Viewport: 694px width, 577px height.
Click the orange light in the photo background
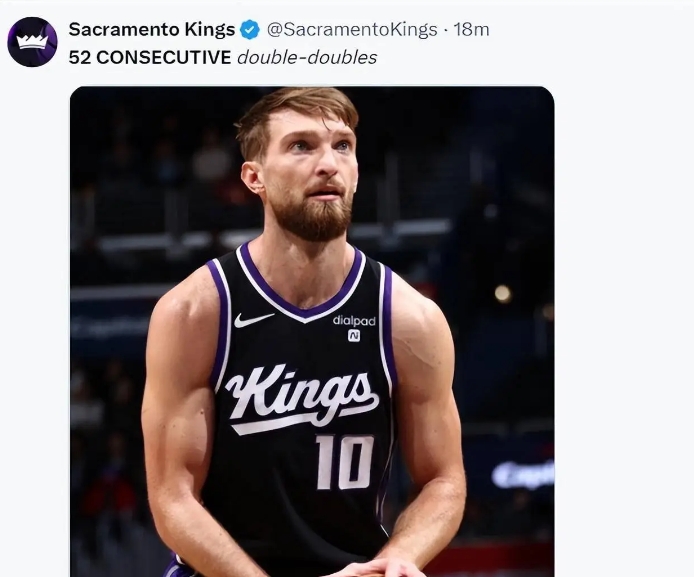[502, 293]
